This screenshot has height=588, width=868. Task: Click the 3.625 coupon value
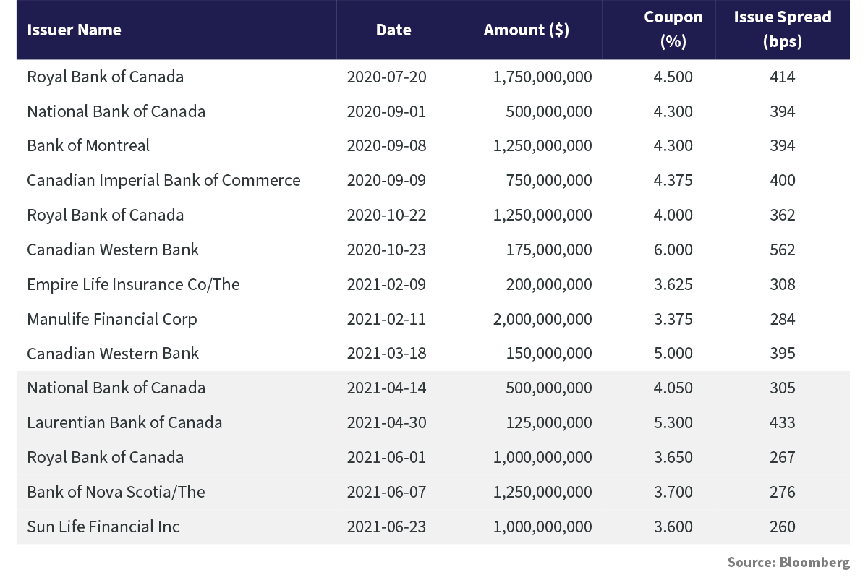point(673,284)
